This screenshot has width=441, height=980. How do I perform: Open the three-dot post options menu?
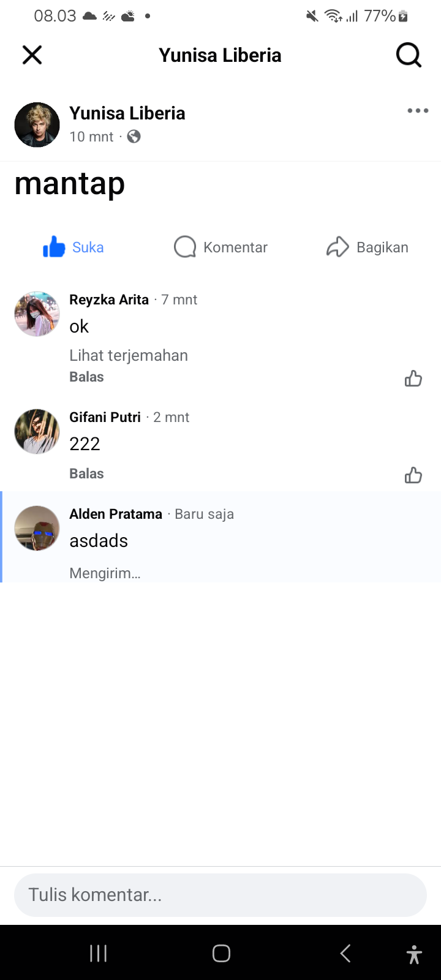tap(418, 111)
